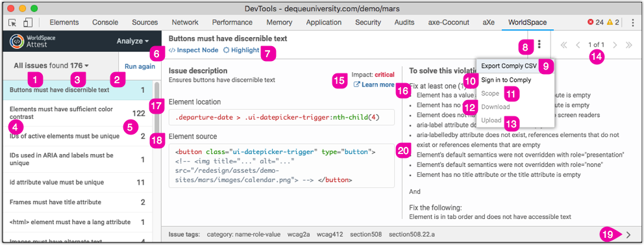This screenshot has height=245, width=644.
Task: Click Run again link
Action: click(140, 66)
